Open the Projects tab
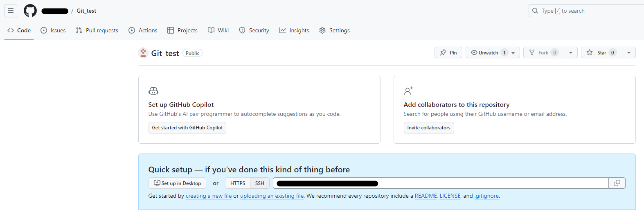 click(x=182, y=30)
